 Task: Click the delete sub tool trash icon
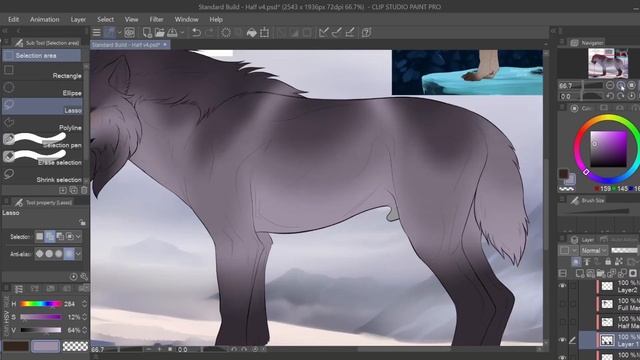(84, 190)
